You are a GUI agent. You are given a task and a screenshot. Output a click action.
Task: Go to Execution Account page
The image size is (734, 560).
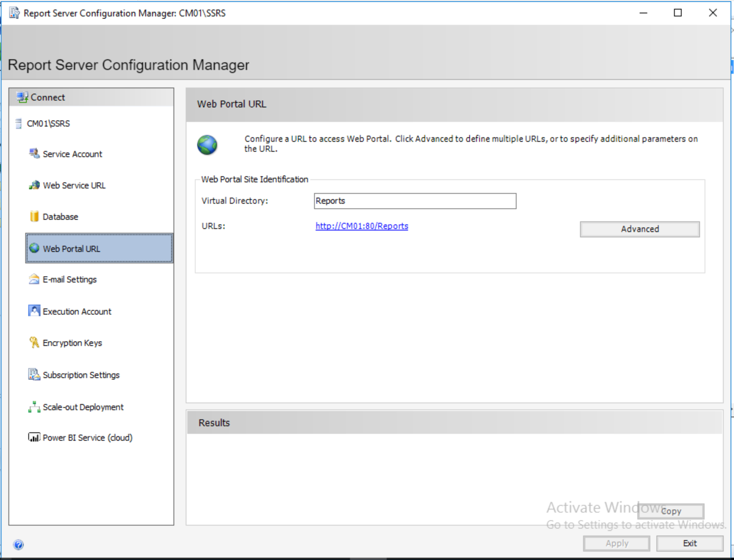point(77,312)
